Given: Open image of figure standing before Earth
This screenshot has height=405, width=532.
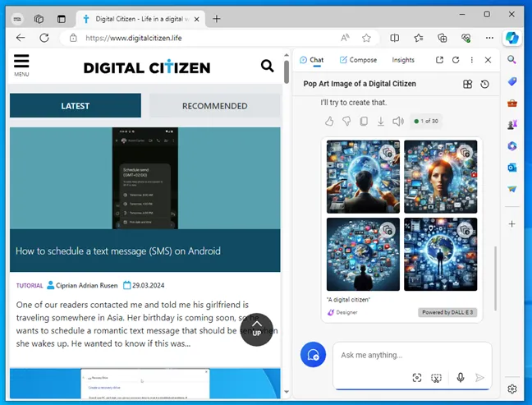Looking at the screenshot, I should click(x=440, y=255).
